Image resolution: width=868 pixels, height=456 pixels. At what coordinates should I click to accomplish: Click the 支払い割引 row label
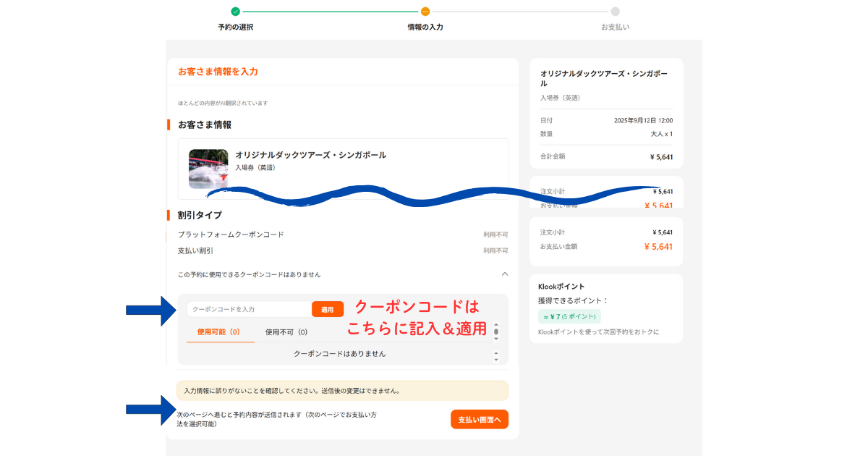tap(195, 250)
